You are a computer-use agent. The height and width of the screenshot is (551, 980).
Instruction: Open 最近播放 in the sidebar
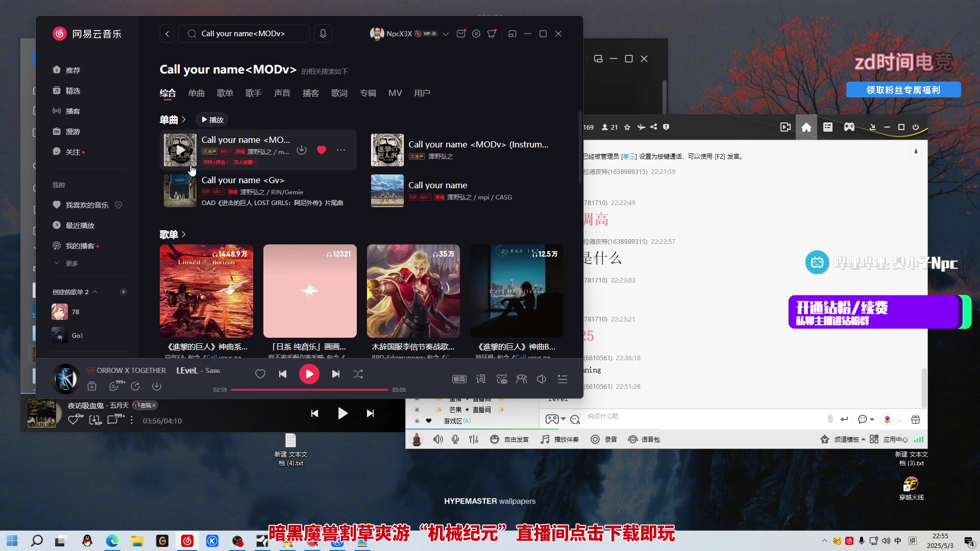click(x=73, y=226)
